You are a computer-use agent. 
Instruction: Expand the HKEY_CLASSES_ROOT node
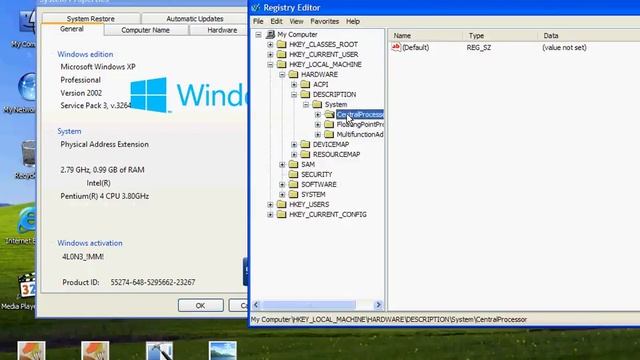(x=270, y=44)
